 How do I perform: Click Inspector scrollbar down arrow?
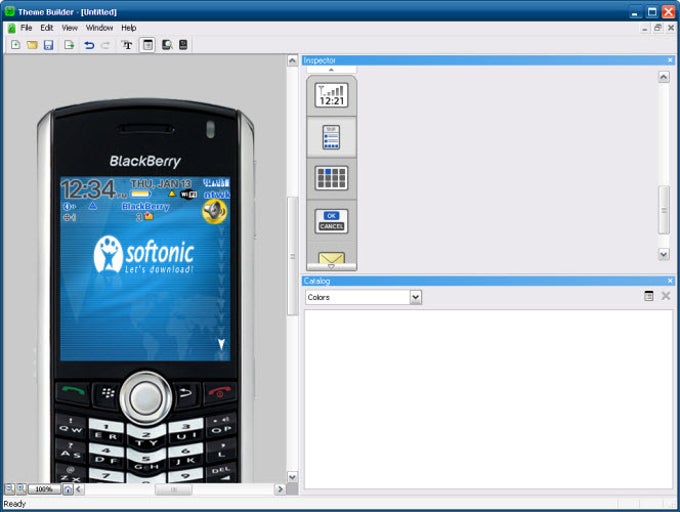664,254
